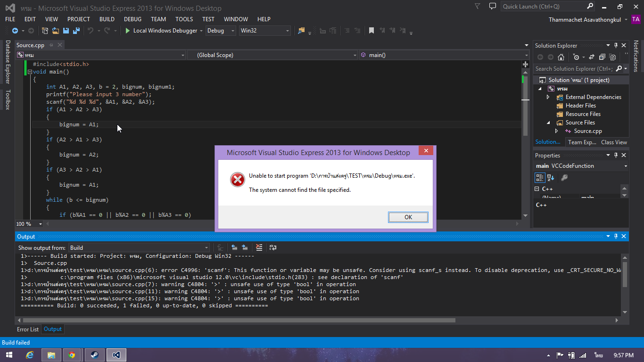Toggle auto-hide pin on Solution Explorer
This screenshot has width=644, height=362.
pos(615,45)
